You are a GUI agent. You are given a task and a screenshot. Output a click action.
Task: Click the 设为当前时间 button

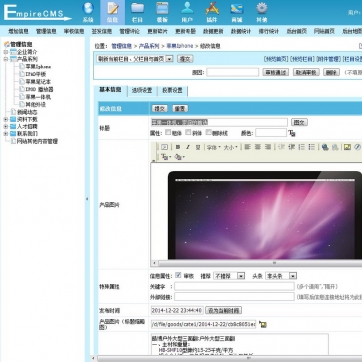point(224,311)
